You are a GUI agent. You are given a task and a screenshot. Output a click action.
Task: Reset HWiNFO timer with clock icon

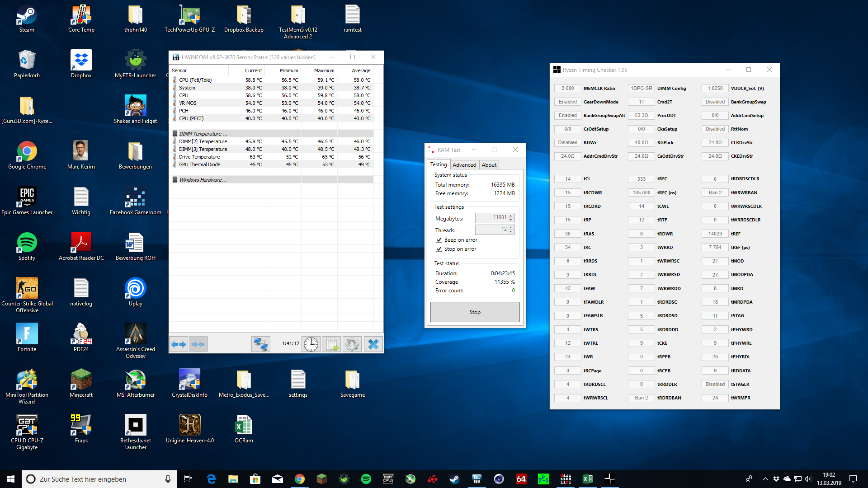coord(311,344)
